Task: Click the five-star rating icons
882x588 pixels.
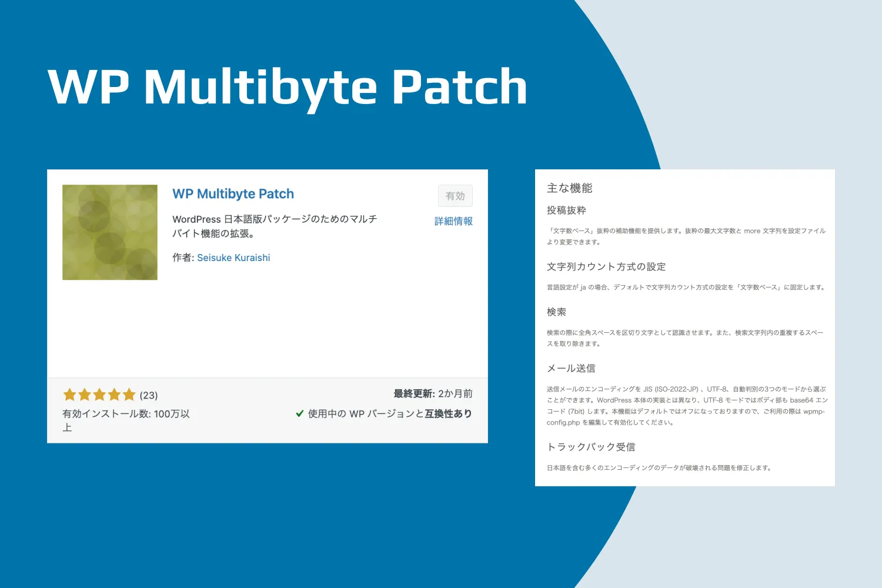Action: pyautogui.click(x=99, y=395)
